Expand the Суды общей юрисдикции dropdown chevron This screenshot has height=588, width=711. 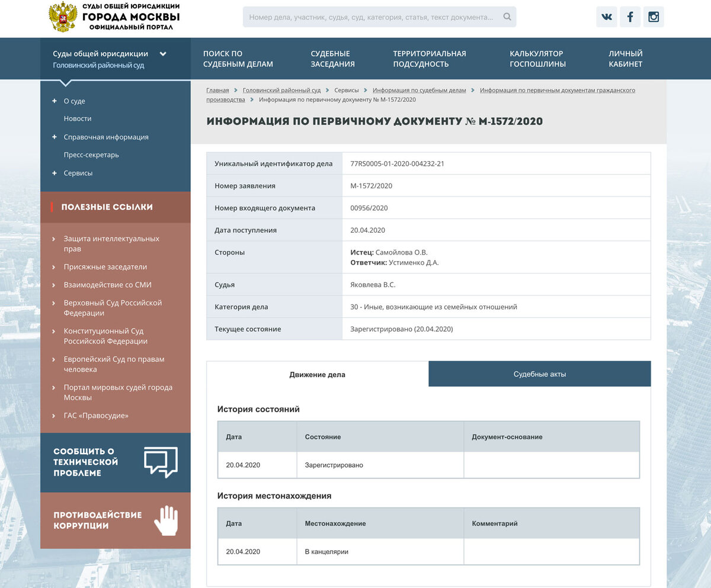tap(163, 54)
